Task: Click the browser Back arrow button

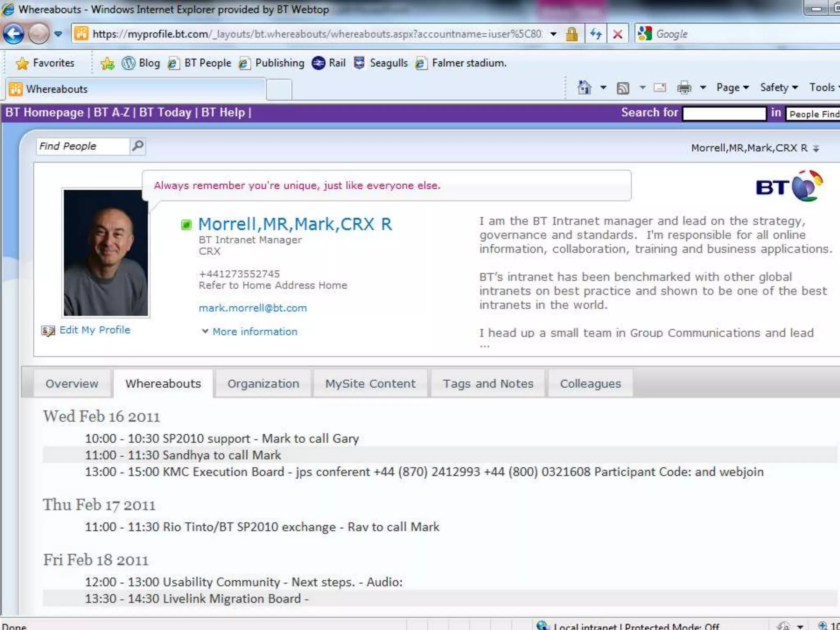Action: [13, 34]
